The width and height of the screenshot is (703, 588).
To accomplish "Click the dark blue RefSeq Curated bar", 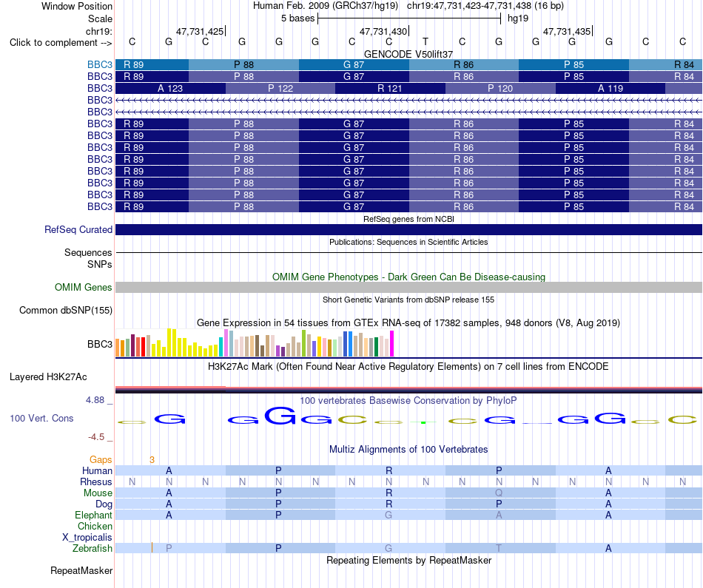I will 408,229.
